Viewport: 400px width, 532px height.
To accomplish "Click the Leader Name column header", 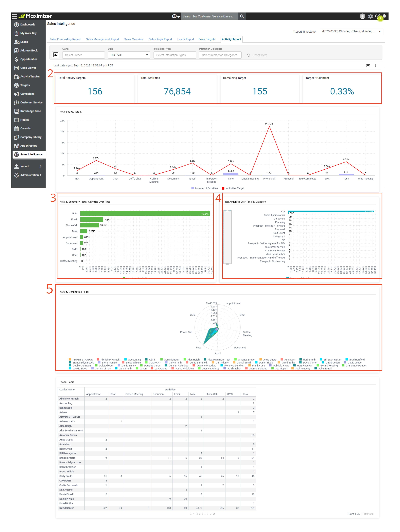I will (x=67, y=390).
